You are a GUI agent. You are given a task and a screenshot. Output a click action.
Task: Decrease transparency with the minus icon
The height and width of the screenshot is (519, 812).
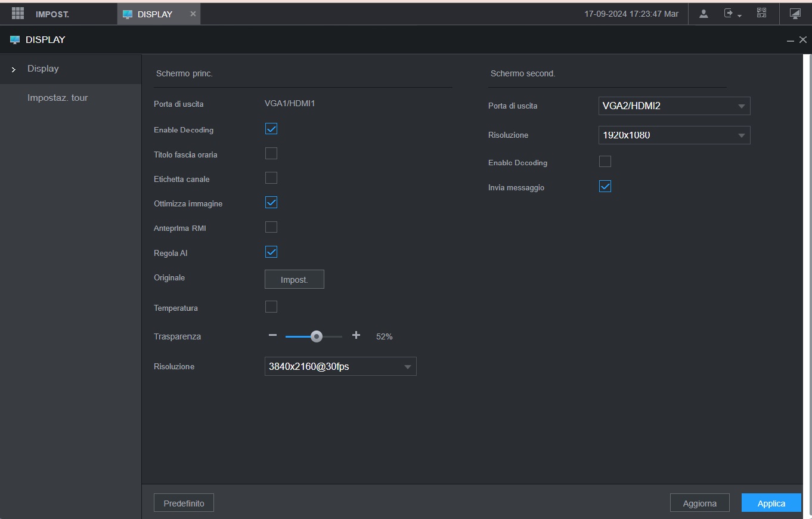tap(272, 335)
